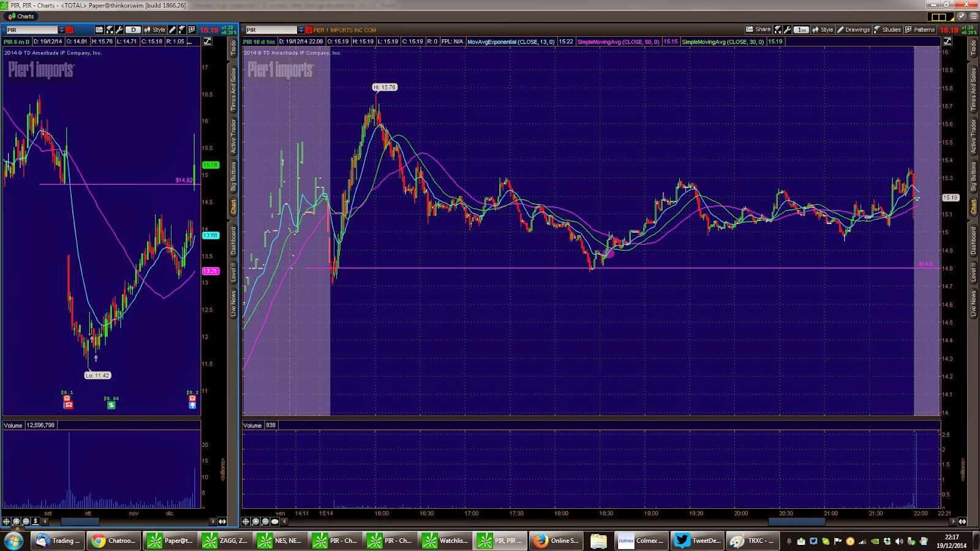This screenshot has width=980, height=551.
Task: Open Patterns menu on right chart
Action: tap(920, 29)
